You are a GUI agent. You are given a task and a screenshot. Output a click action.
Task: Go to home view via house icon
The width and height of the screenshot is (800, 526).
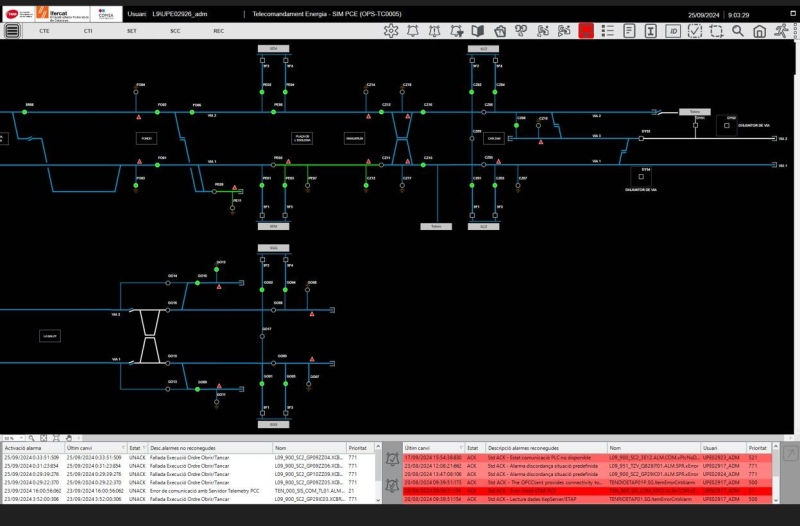(760, 31)
